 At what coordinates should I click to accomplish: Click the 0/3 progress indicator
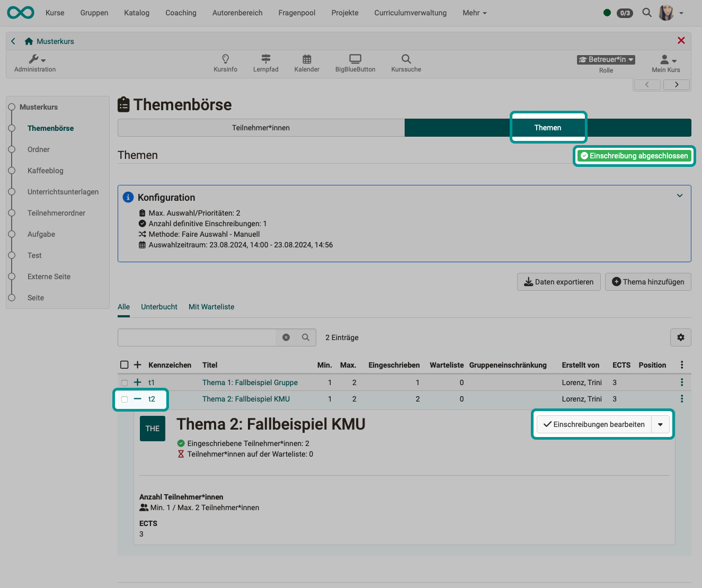[x=625, y=13]
